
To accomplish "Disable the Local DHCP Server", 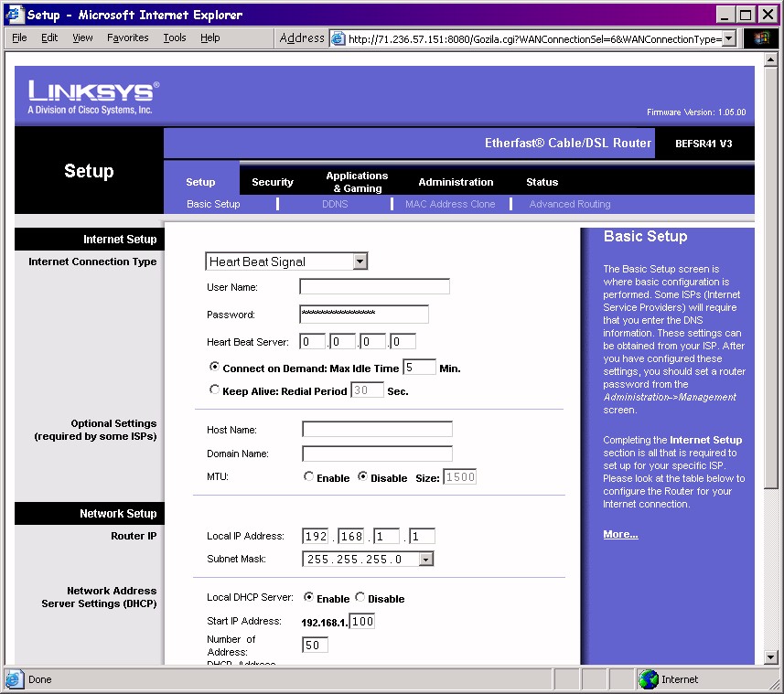I will tap(360, 598).
